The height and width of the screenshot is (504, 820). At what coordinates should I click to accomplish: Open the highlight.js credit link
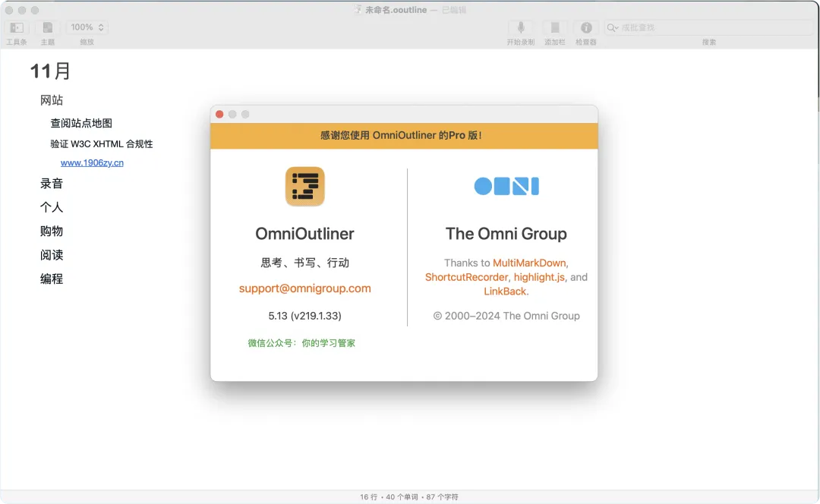click(539, 277)
